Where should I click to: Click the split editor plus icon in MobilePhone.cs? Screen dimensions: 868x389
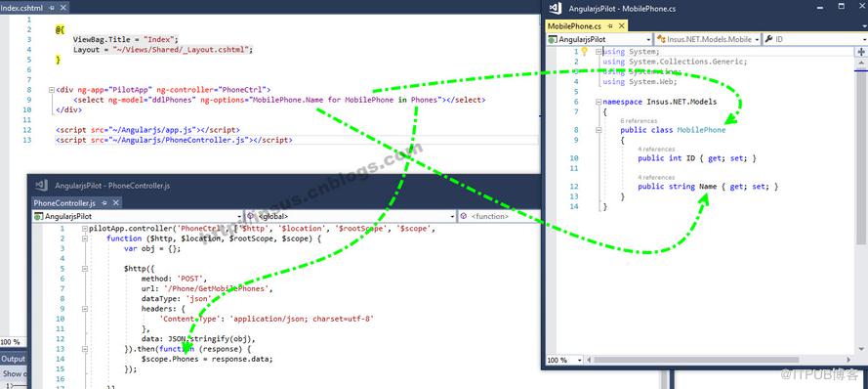[861, 52]
